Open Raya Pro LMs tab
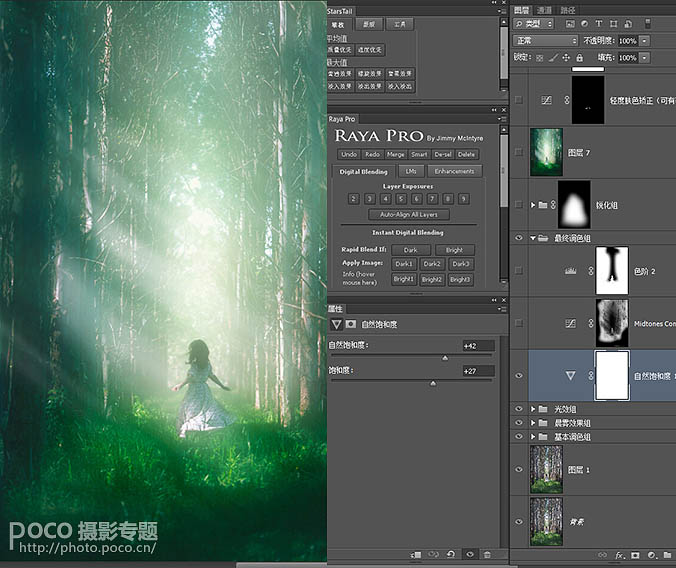Image resolution: width=676 pixels, height=568 pixels. click(411, 171)
